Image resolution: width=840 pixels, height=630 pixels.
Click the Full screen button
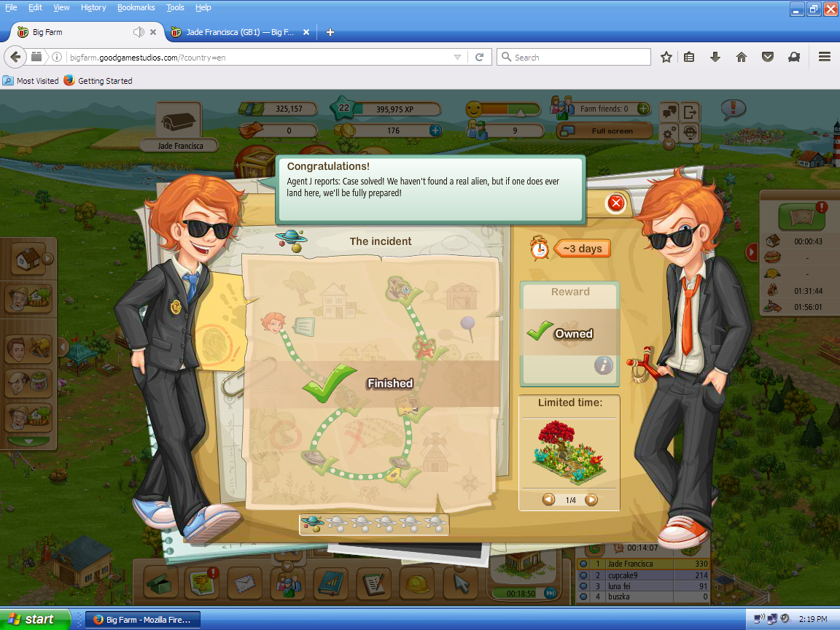click(x=604, y=131)
